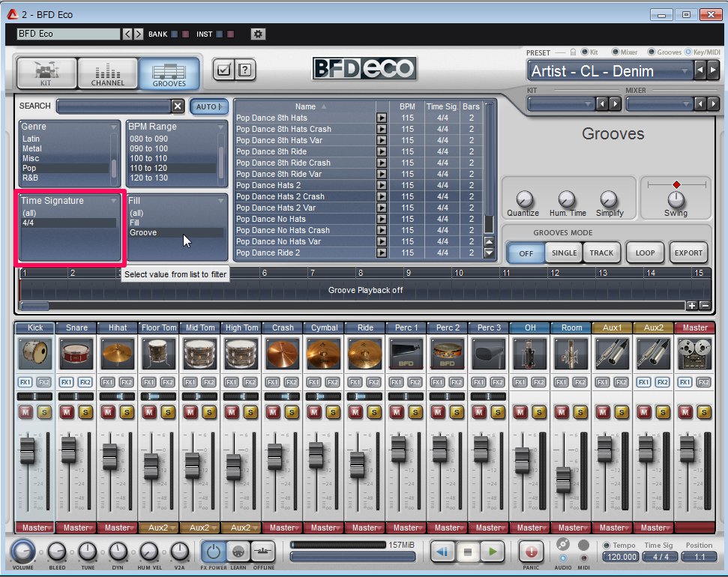Open Floor Tom Aux2 output dropdown

(x=159, y=528)
